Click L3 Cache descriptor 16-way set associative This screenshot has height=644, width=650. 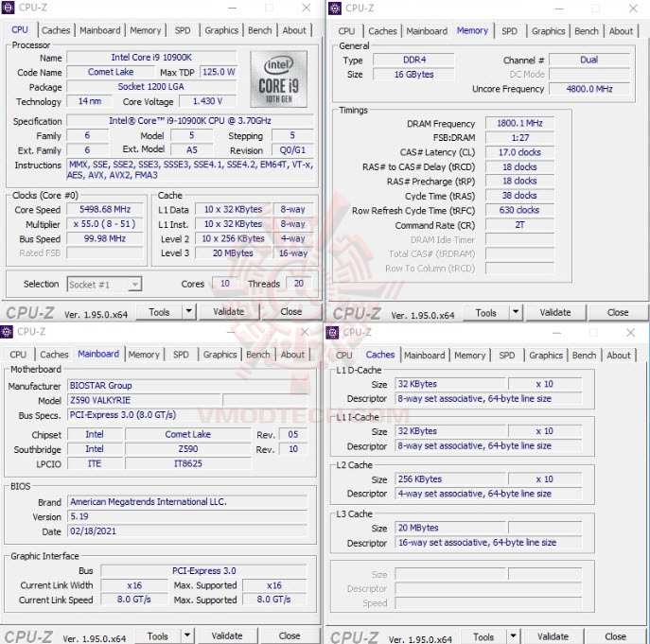pyautogui.click(x=488, y=543)
